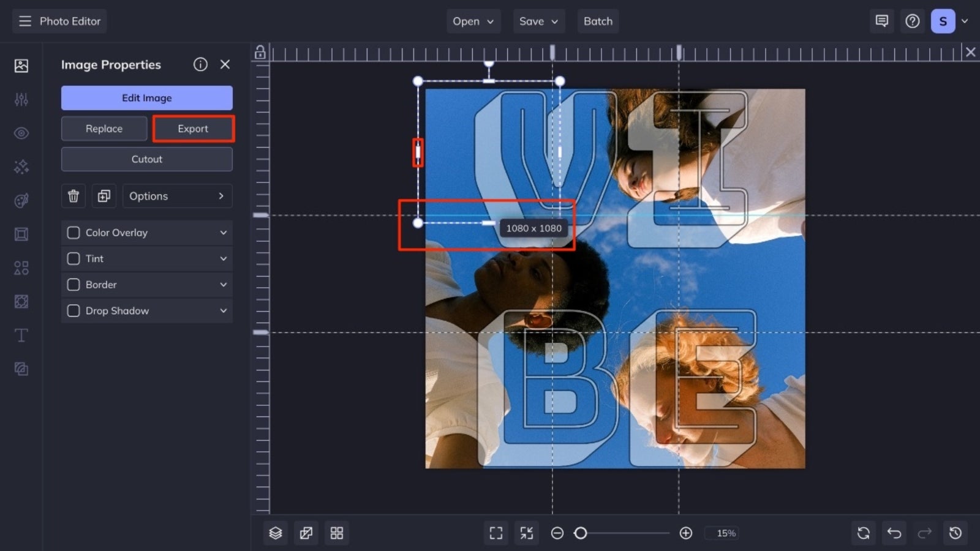Select the adjustments sliders icon

pos(21,99)
